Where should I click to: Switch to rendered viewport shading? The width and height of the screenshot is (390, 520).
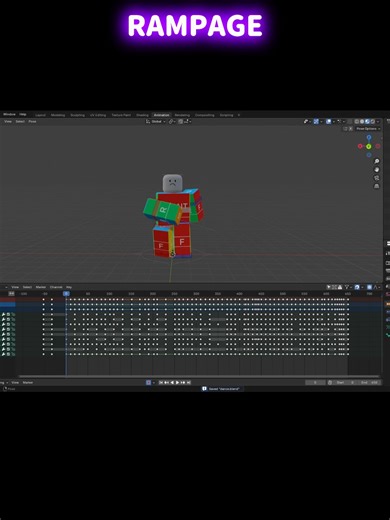click(x=373, y=122)
